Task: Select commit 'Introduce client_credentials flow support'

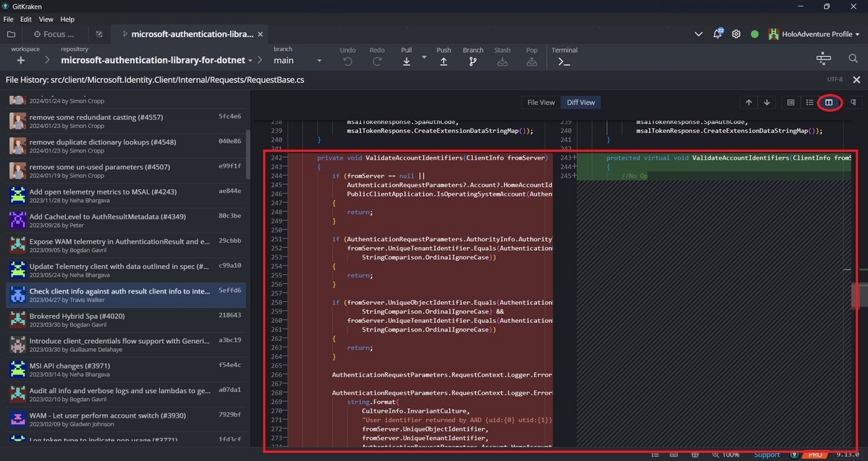Action: coord(126,345)
